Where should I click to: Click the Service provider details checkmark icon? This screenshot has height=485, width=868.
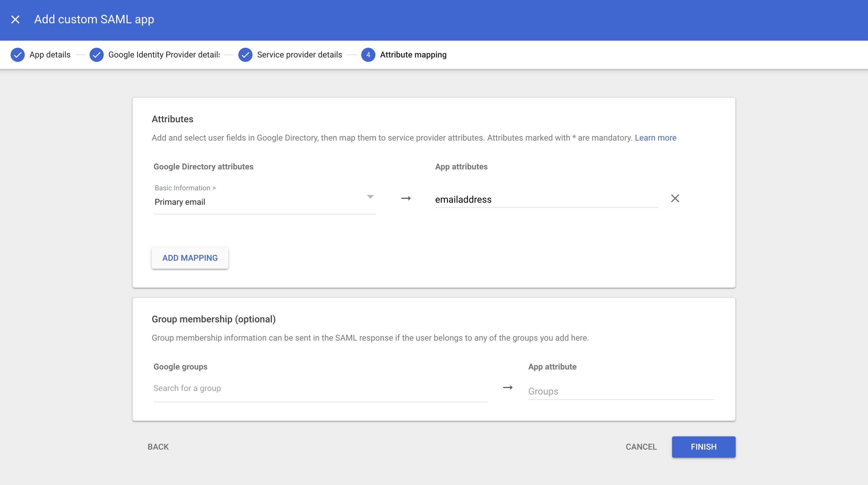click(x=245, y=55)
